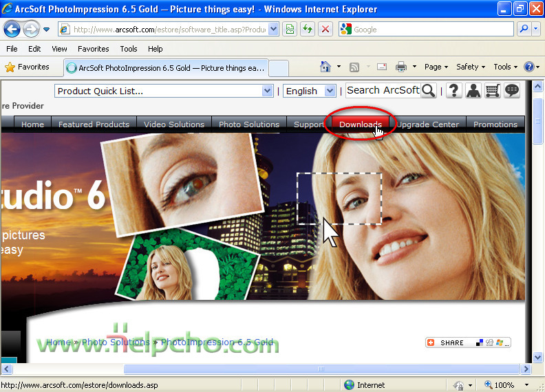This screenshot has width=545, height=392.
Task: Click the user account person icon
Action: click(473, 90)
